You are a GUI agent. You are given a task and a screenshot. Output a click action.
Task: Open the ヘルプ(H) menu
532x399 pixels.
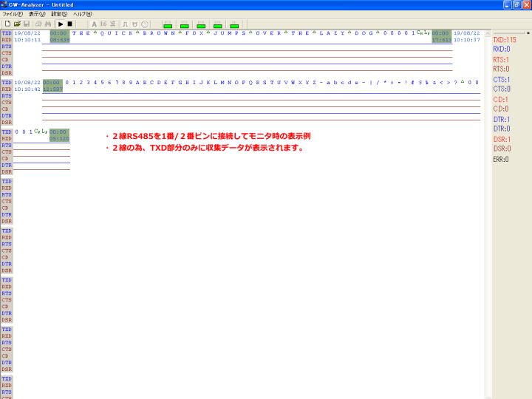pyautogui.click(x=82, y=14)
